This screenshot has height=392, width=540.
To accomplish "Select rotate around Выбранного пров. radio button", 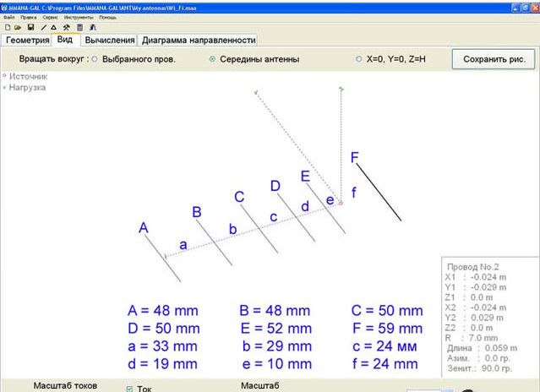I will pos(95,59).
